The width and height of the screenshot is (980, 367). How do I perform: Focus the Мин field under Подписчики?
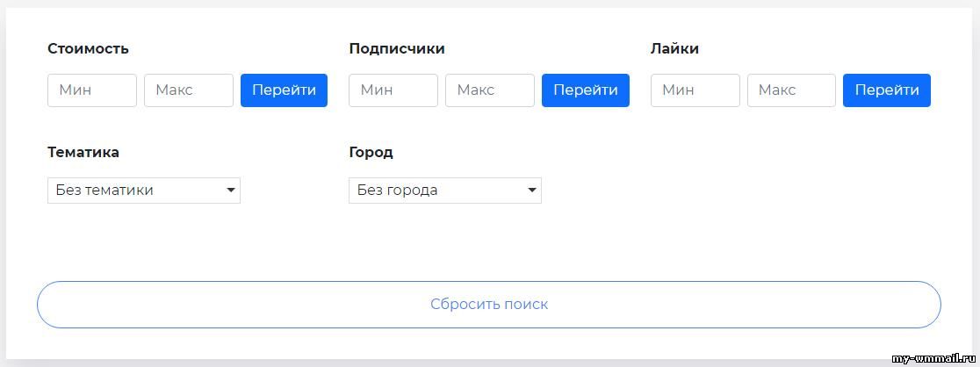tap(393, 90)
